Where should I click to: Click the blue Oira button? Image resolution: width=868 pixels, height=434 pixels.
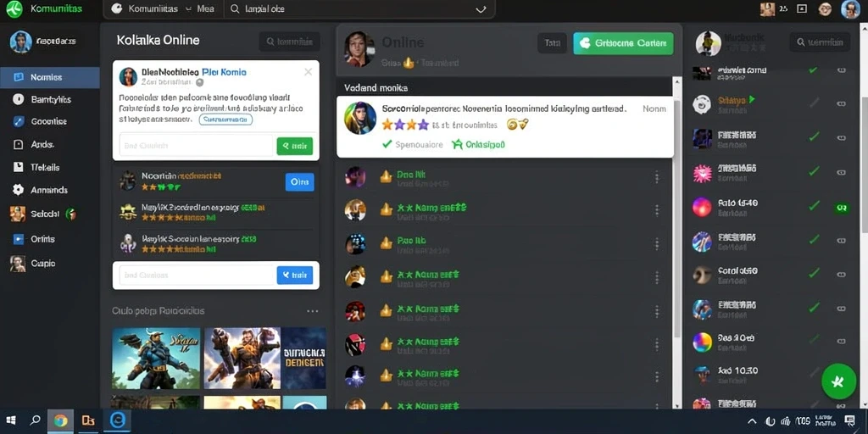pos(299,182)
